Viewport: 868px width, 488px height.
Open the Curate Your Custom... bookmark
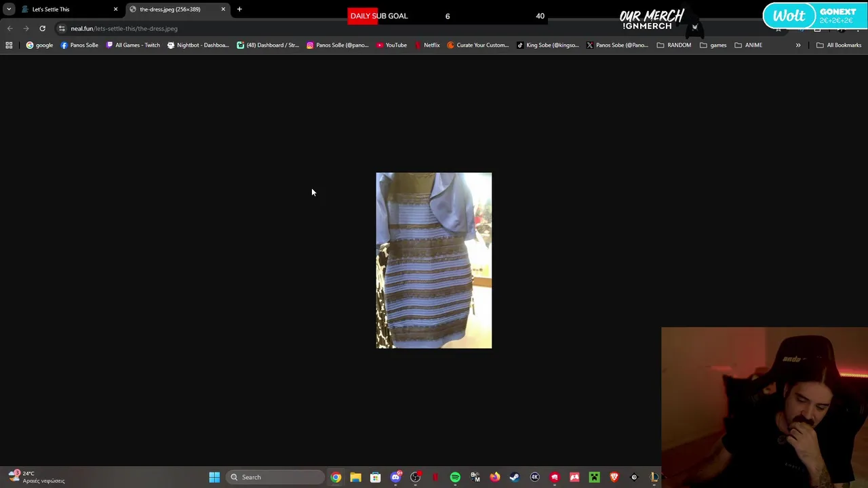pyautogui.click(x=477, y=45)
